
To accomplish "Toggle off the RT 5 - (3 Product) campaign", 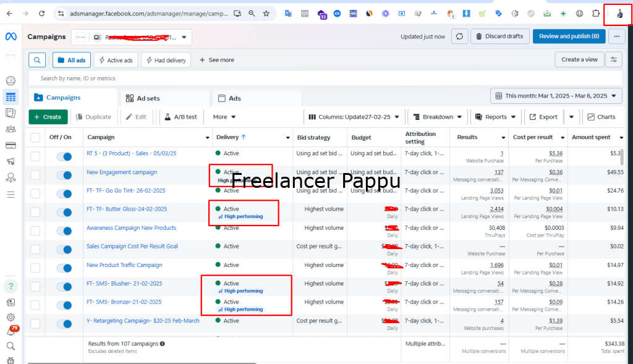I will [x=64, y=156].
